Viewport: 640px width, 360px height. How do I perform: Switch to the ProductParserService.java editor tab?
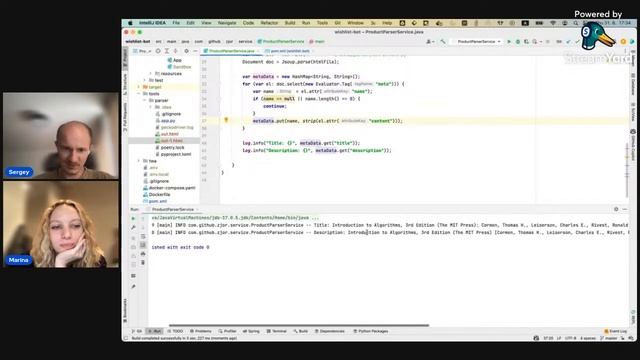(231, 51)
